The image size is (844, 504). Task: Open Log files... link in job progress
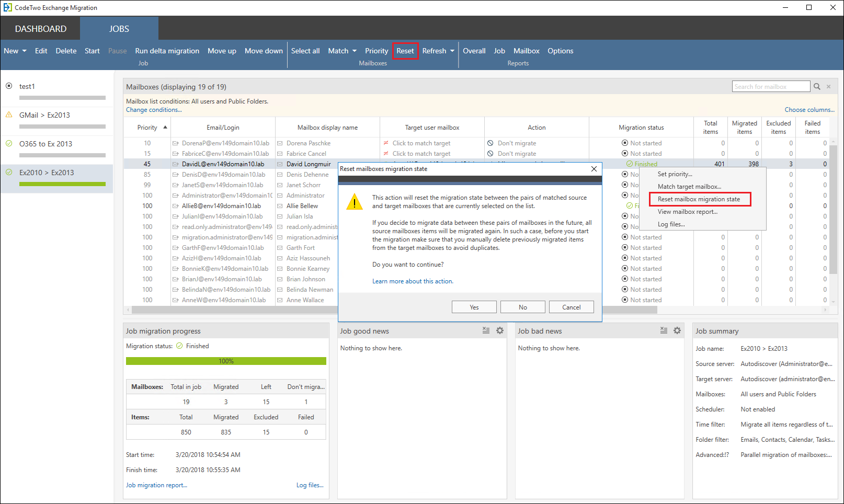tap(310, 485)
